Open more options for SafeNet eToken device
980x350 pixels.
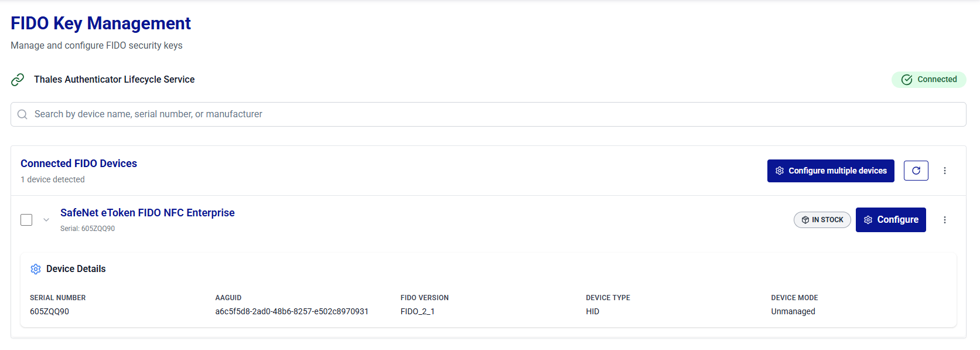tap(945, 220)
